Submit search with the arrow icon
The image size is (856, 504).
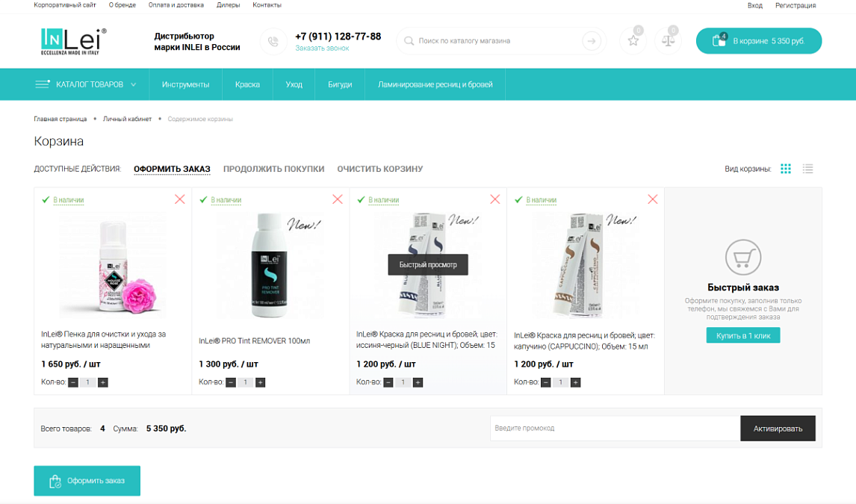click(x=592, y=41)
